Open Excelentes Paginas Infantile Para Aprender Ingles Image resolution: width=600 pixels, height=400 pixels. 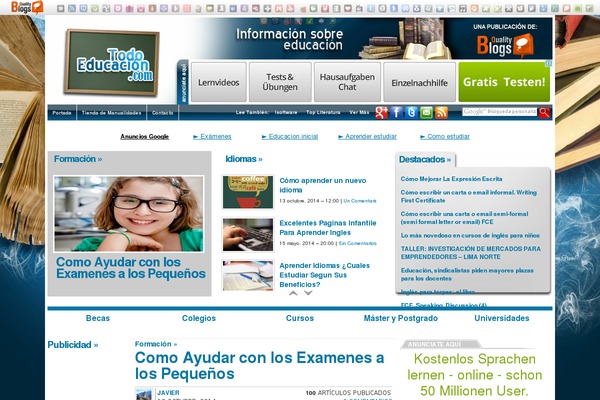point(328,228)
